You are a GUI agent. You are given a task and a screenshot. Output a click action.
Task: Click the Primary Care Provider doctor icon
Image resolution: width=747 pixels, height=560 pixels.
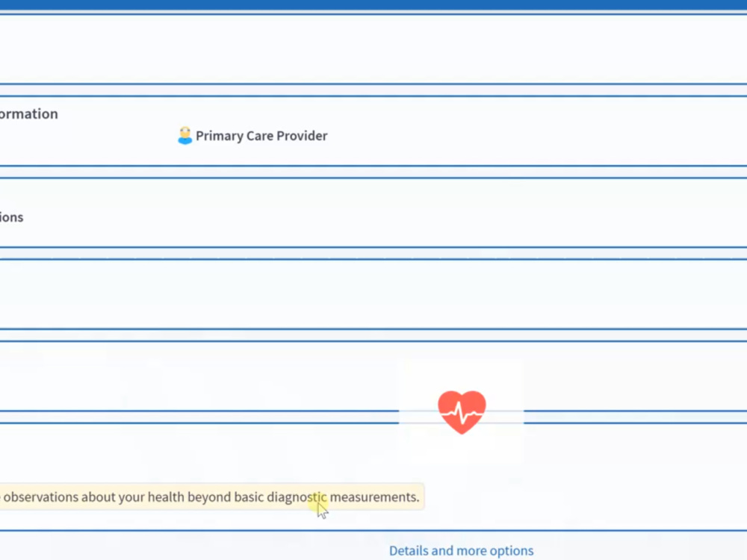pyautogui.click(x=185, y=136)
